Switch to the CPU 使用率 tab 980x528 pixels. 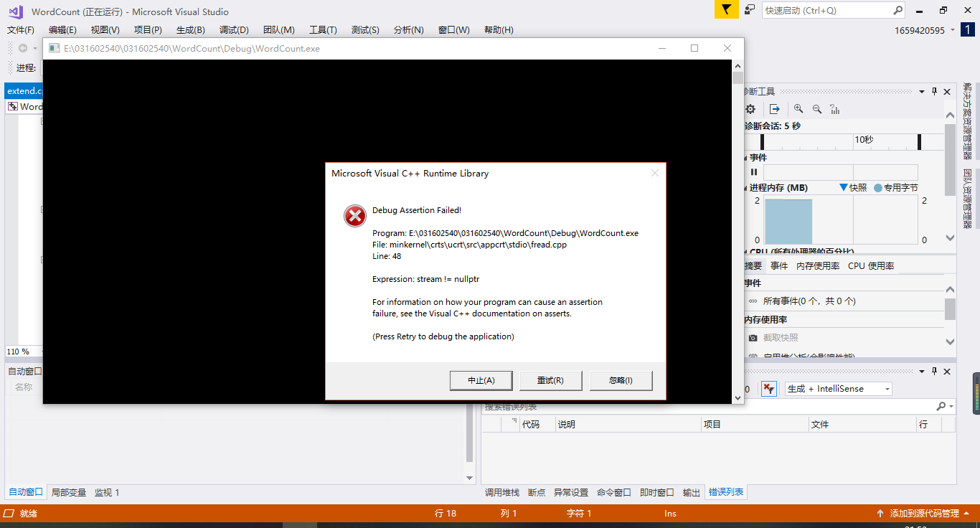(871, 265)
